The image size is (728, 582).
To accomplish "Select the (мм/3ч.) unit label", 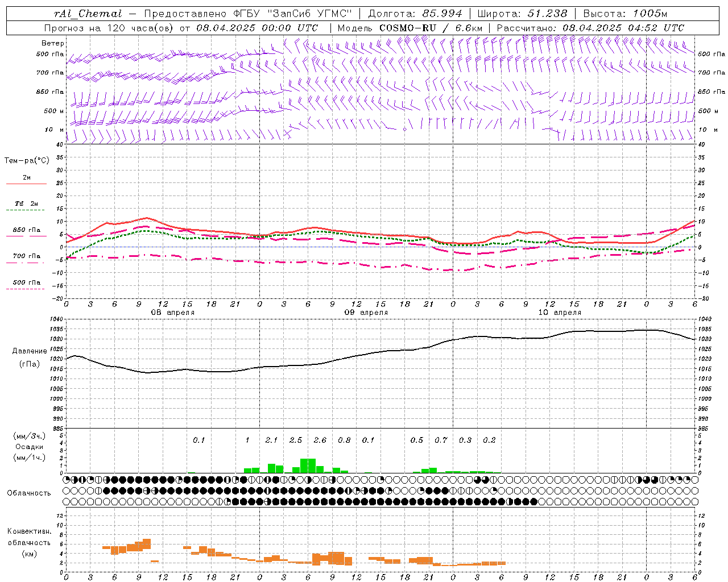I will (29, 436).
